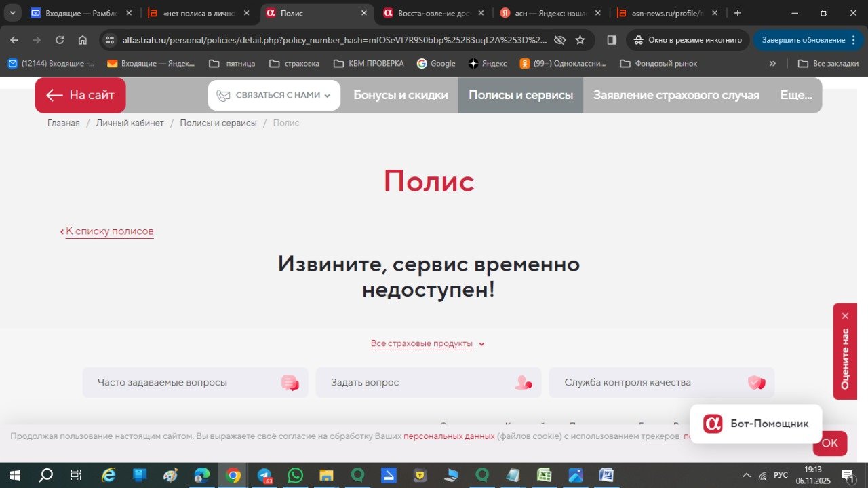Open Telegram from the taskbar
Image resolution: width=868 pixels, height=488 pixels.
point(264,475)
